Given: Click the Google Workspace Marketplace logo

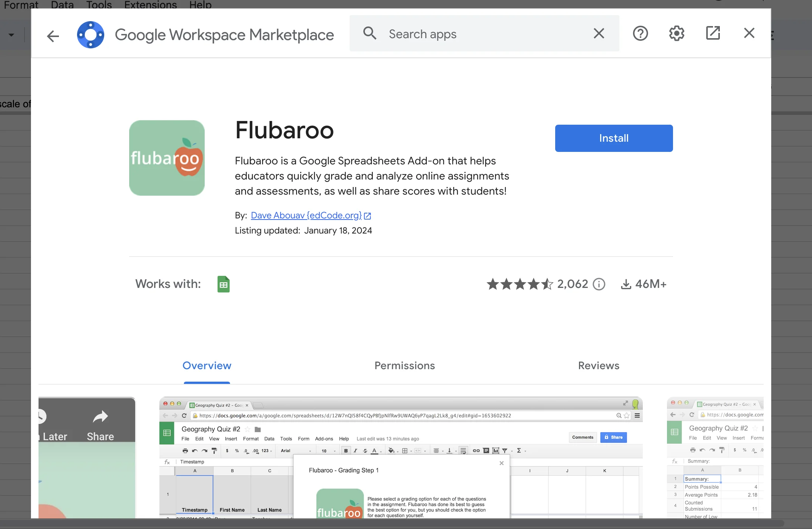Looking at the screenshot, I should pos(91,35).
